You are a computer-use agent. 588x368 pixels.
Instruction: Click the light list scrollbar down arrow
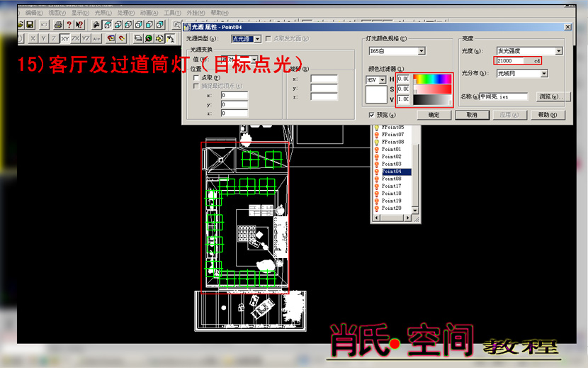[415, 211]
